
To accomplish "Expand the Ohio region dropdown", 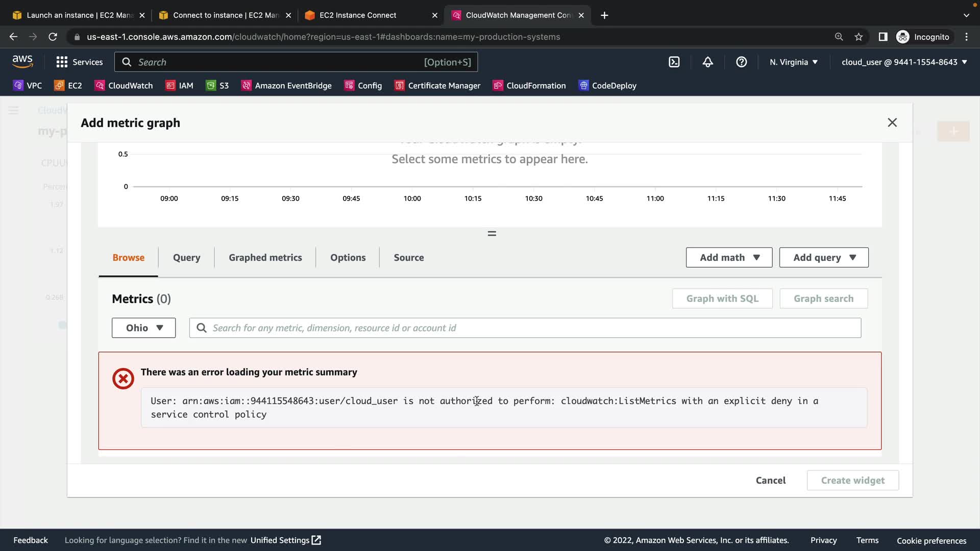I will 143,328.
